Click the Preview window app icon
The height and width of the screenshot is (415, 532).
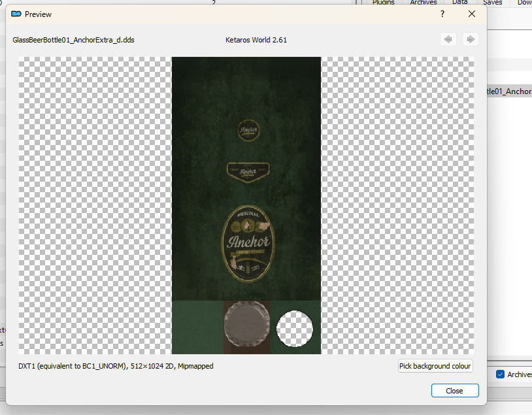[x=16, y=14]
